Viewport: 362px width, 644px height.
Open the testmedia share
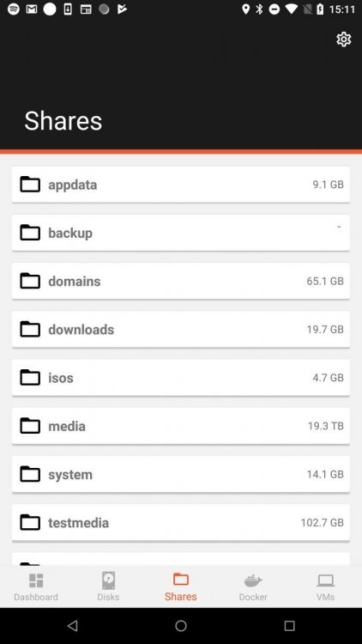[x=181, y=522]
